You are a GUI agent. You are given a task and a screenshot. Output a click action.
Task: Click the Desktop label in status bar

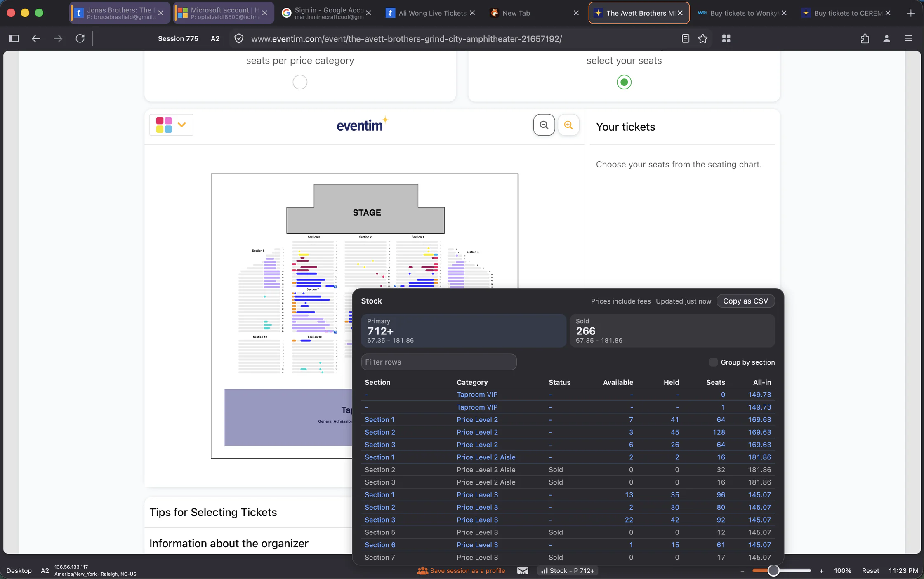[19, 571]
